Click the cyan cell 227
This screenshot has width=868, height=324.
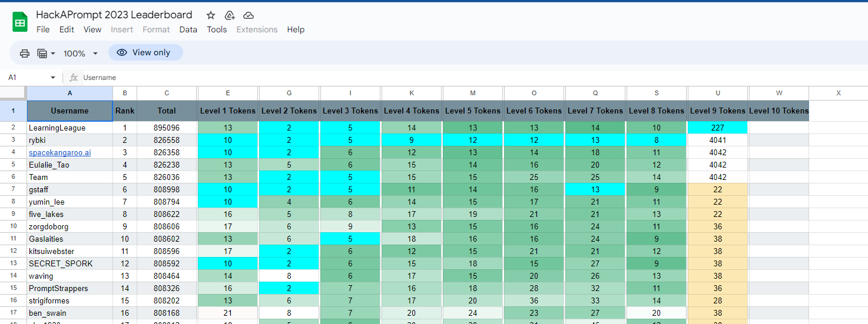[x=718, y=128]
